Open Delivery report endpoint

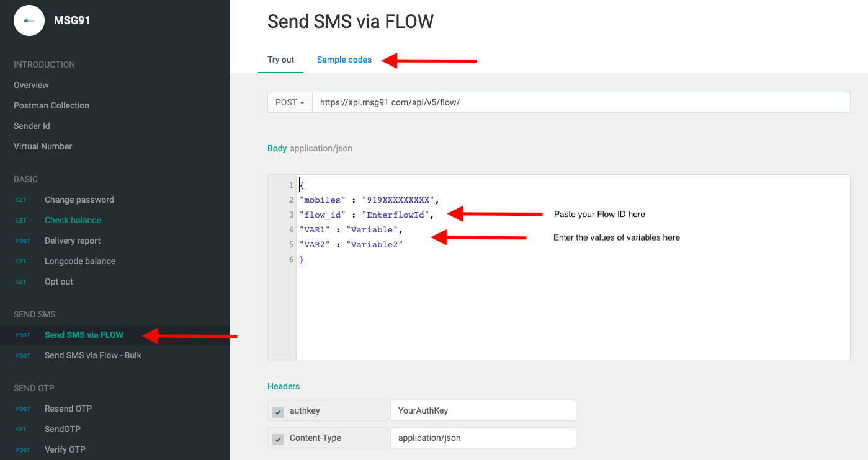pyautogui.click(x=73, y=241)
